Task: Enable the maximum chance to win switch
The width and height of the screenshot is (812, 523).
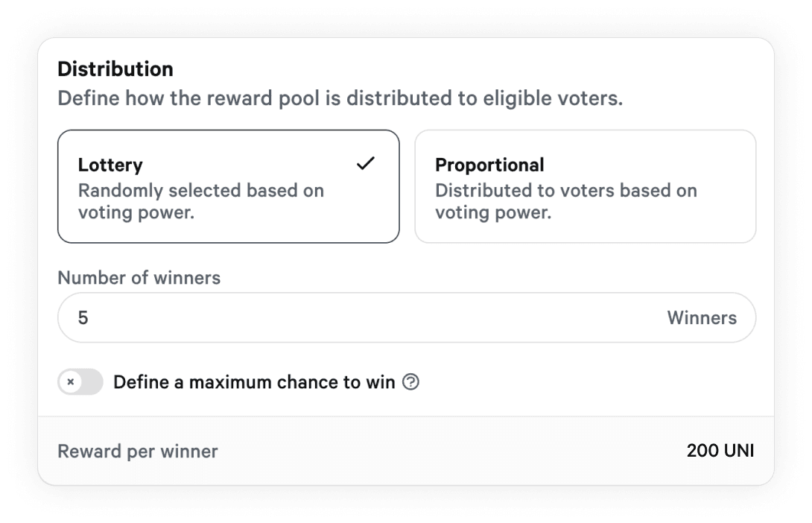Action: 80,381
